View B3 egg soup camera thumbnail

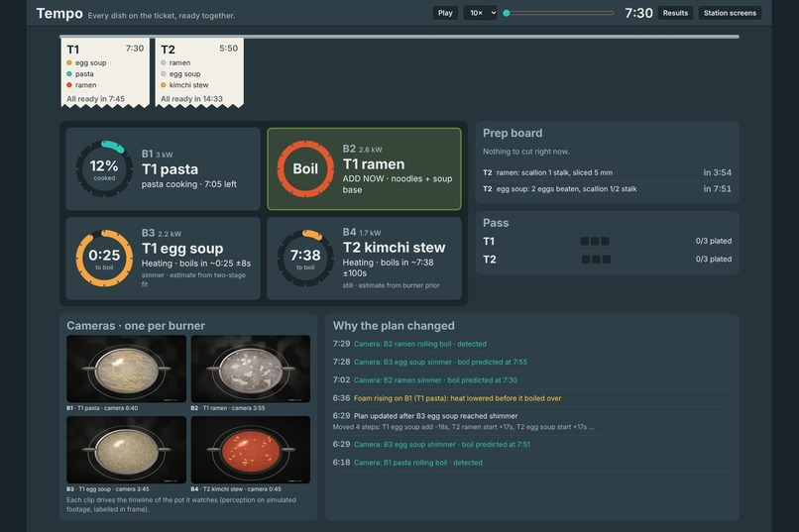[126, 450]
